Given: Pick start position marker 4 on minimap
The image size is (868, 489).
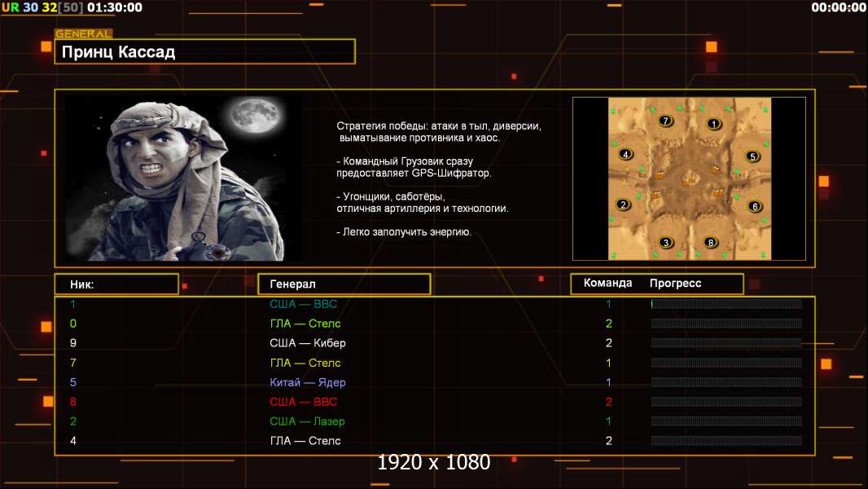Looking at the screenshot, I should click(625, 155).
